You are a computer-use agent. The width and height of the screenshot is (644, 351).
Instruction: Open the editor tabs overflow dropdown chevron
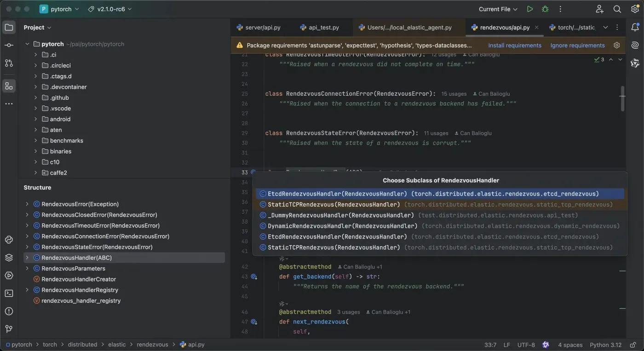coord(605,28)
